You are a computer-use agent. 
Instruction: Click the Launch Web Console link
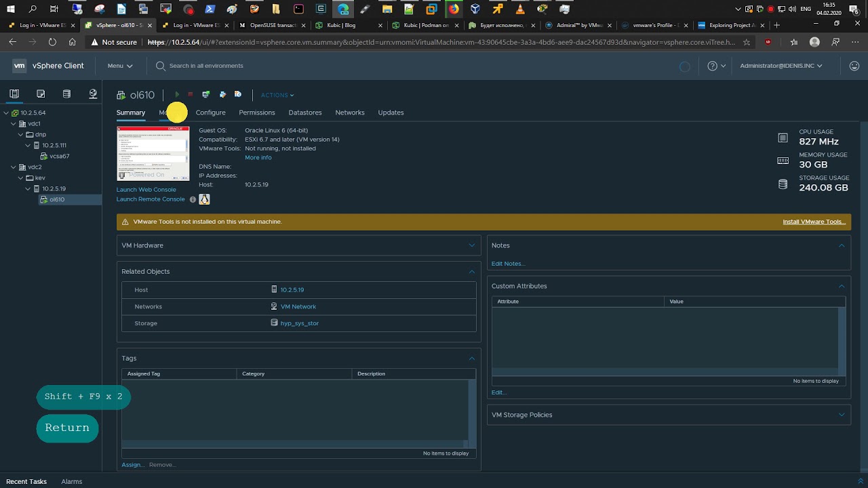(146, 190)
